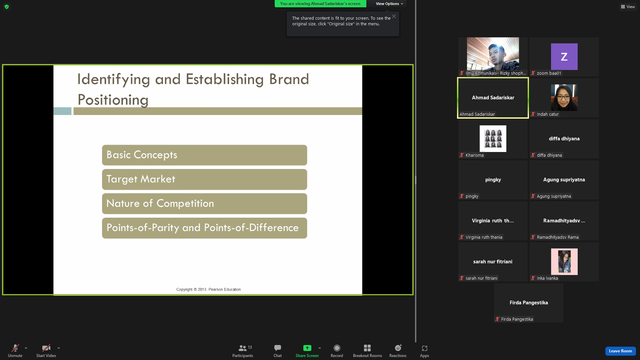Click the muted mic icon on pingky label
640x360 pixels.
point(462,196)
